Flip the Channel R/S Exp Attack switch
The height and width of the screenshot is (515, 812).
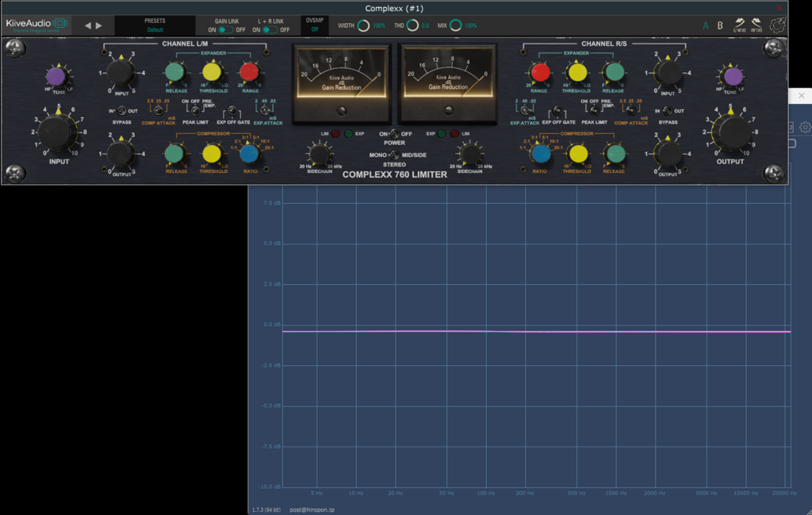point(525,110)
